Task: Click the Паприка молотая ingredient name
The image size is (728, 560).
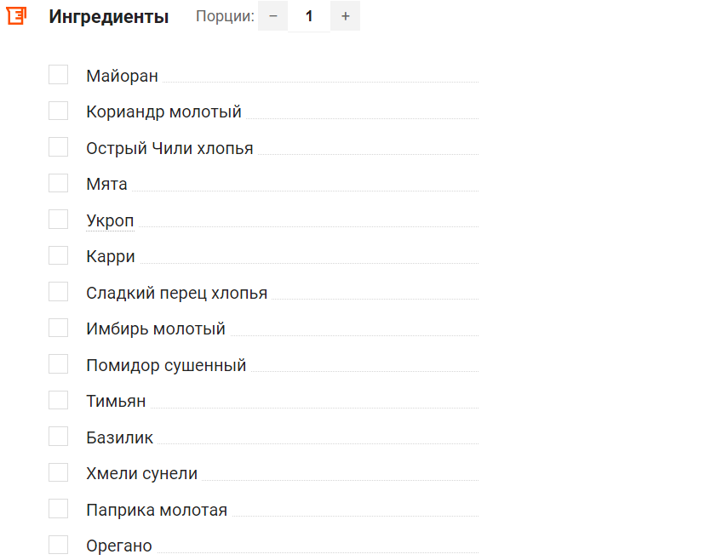Action: [157, 511]
